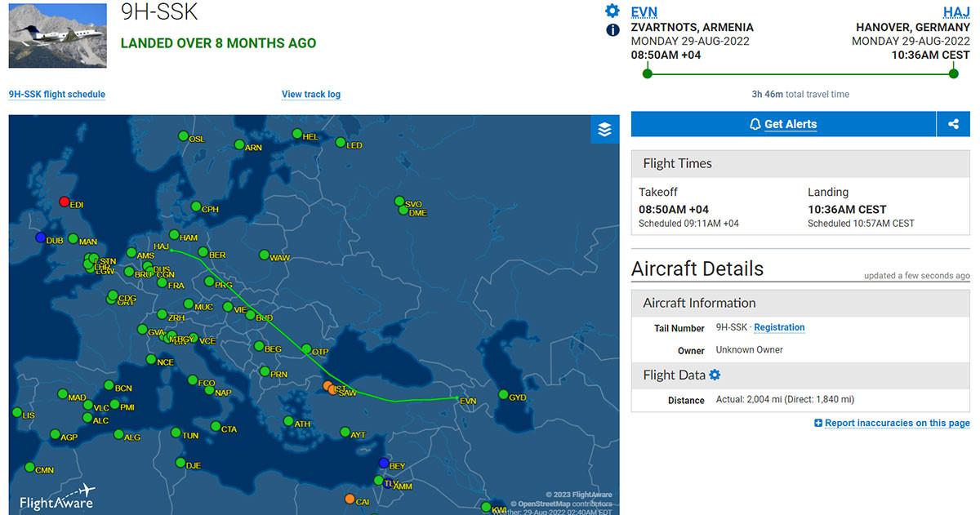Click the info icon below the gear
The height and width of the screenshot is (515, 980).
612,30
